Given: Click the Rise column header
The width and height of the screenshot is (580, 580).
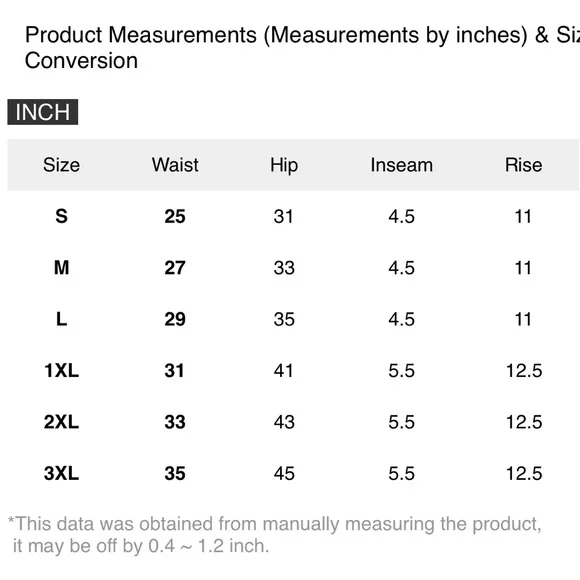Looking at the screenshot, I should pyautogui.click(x=523, y=165).
